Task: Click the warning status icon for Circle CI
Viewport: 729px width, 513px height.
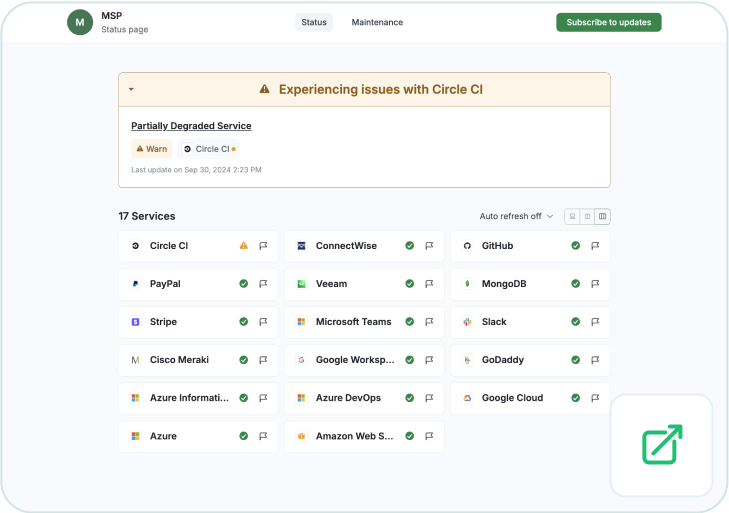Action: (244, 246)
